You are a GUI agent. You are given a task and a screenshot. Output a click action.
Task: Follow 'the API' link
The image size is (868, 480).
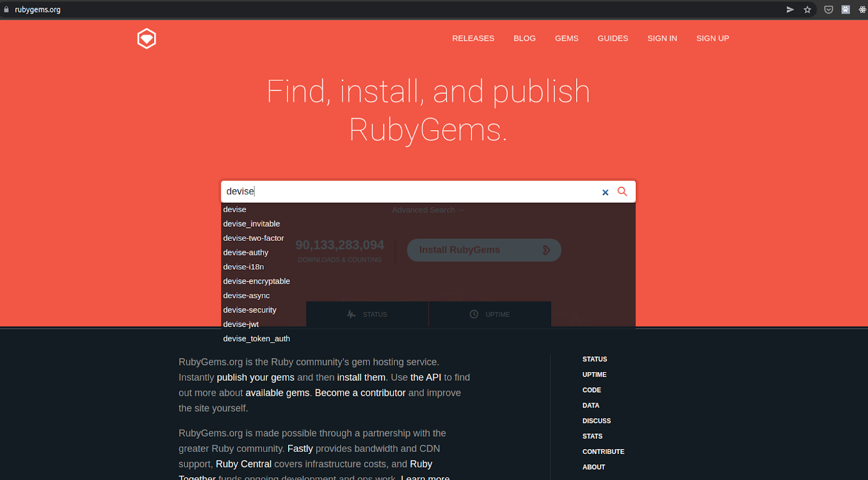pyautogui.click(x=425, y=377)
